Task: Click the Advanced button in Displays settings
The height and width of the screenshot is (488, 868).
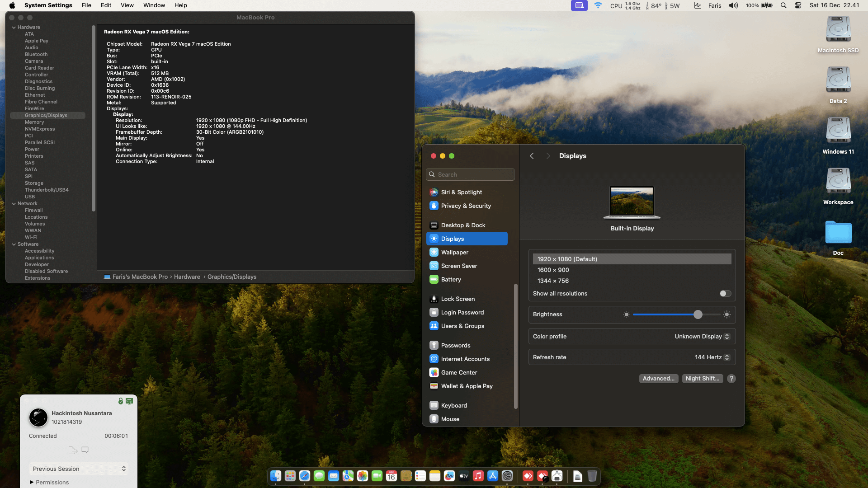Action: pyautogui.click(x=658, y=378)
